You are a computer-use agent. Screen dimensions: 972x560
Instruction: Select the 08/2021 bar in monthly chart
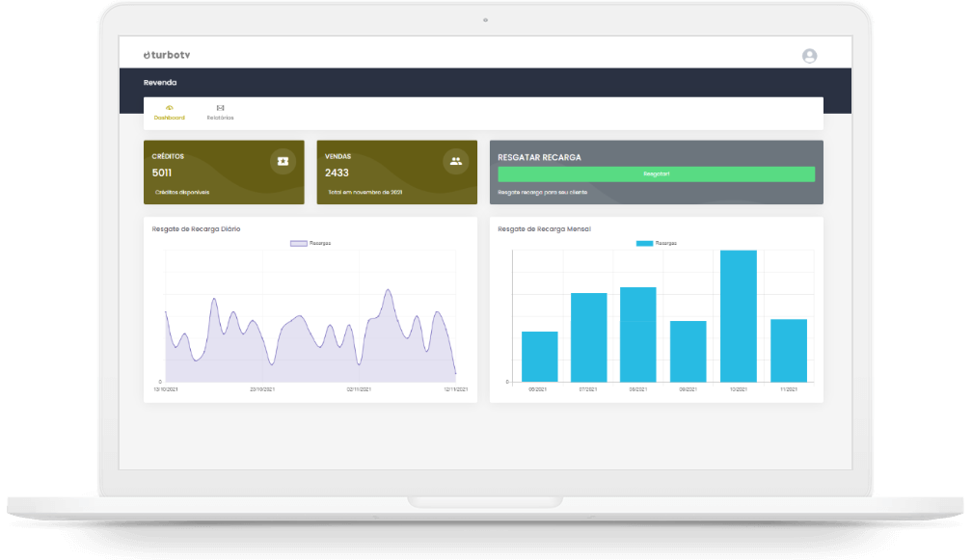point(638,334)
